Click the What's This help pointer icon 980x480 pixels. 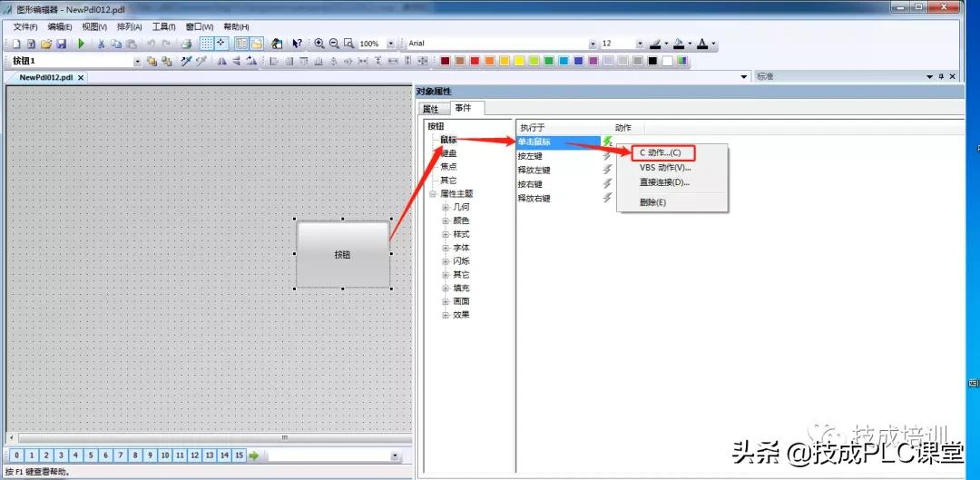tap(297, 44)
